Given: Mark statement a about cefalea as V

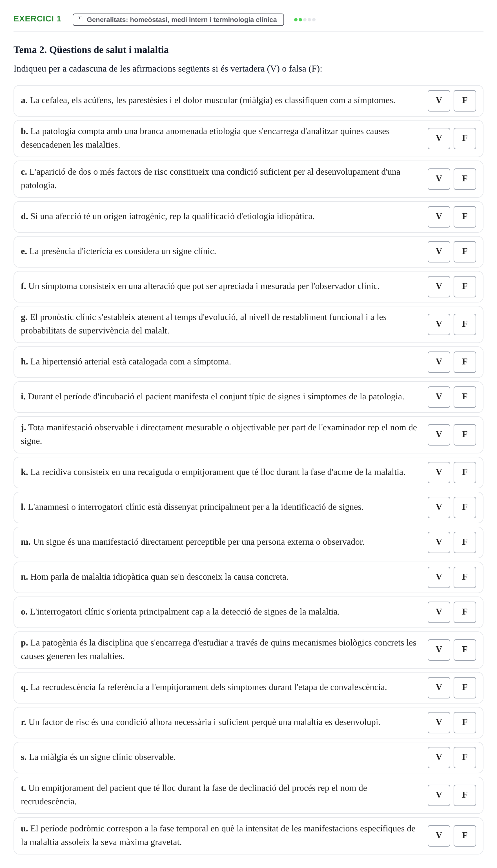Looking at the screenshot, I should [x=439, y=101].
